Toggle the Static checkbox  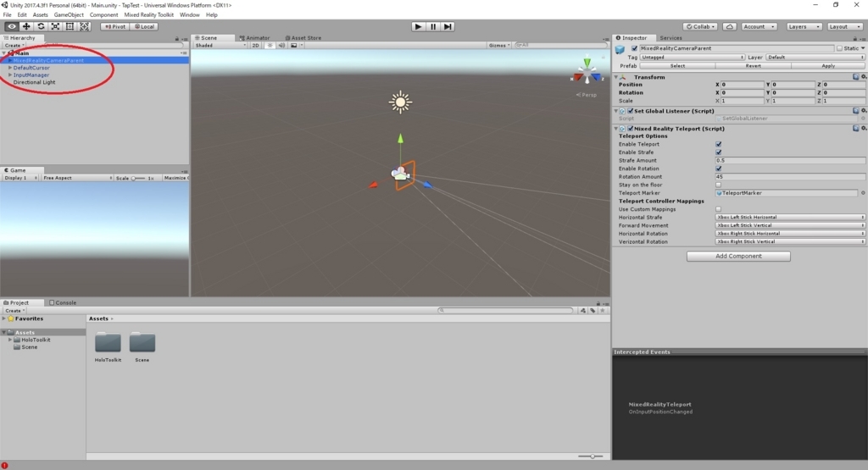pyautogui.click(x=839, y=48)
